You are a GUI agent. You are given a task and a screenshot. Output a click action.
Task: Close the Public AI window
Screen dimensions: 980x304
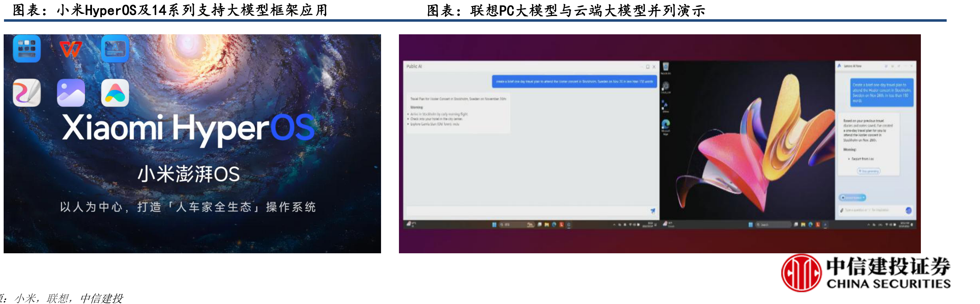click(654, 66)
